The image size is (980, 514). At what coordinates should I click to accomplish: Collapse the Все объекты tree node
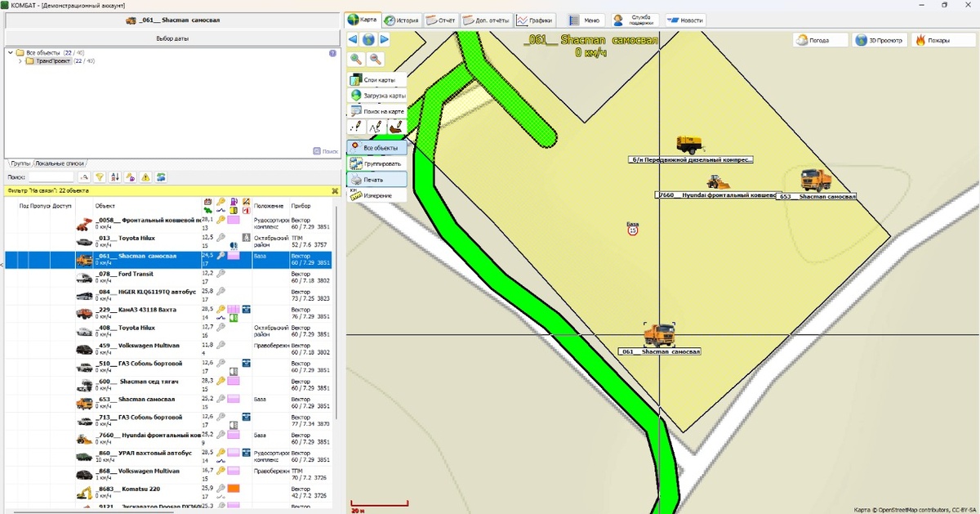[11, 53]
